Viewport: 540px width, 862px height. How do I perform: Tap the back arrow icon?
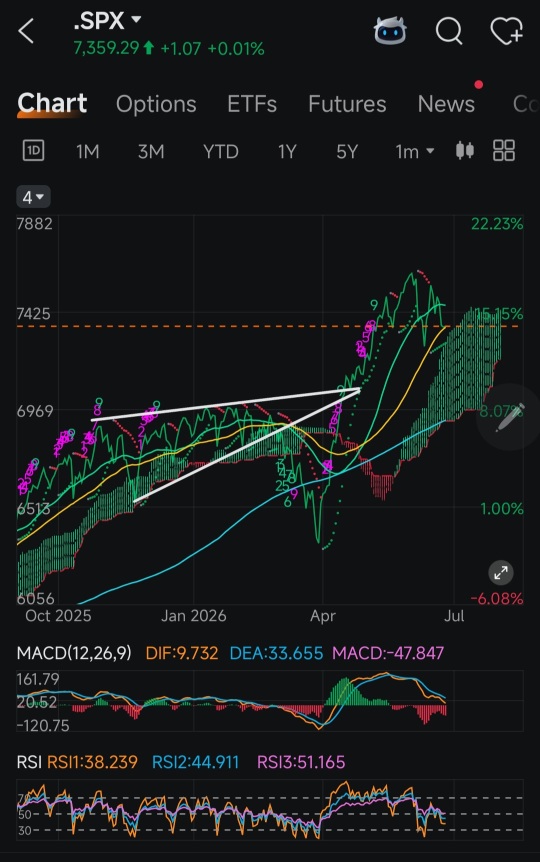pyautogui.click(x=26, y=31)
